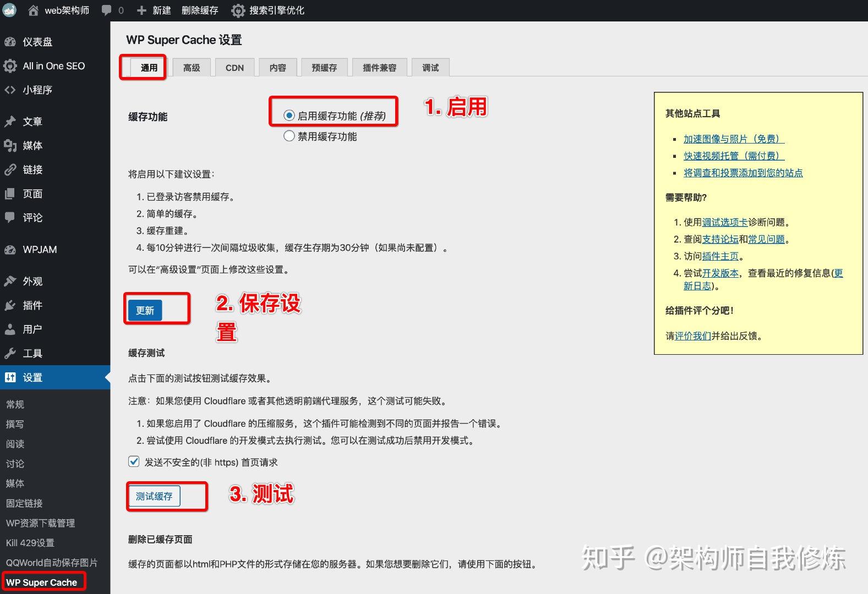Click the All in One SEO gear icon
This screenshot has width=868, height=594.
10,66
